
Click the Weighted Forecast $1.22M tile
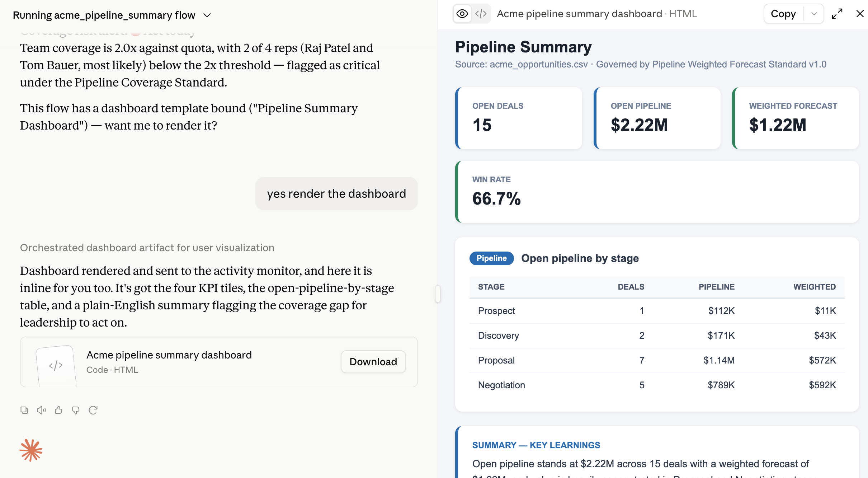tap(796, 118)
